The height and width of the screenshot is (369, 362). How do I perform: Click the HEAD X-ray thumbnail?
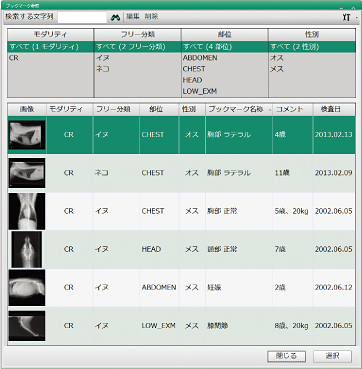tap(27, 249)
